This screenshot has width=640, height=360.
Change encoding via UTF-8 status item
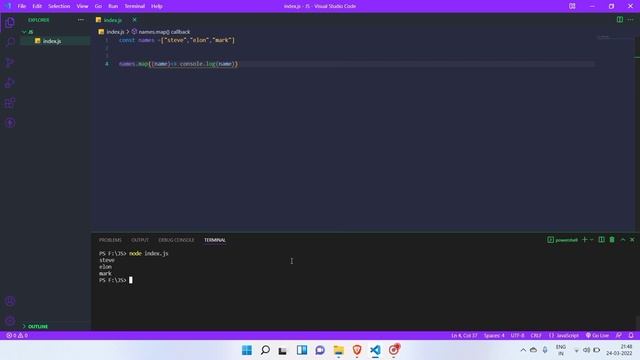517,336
